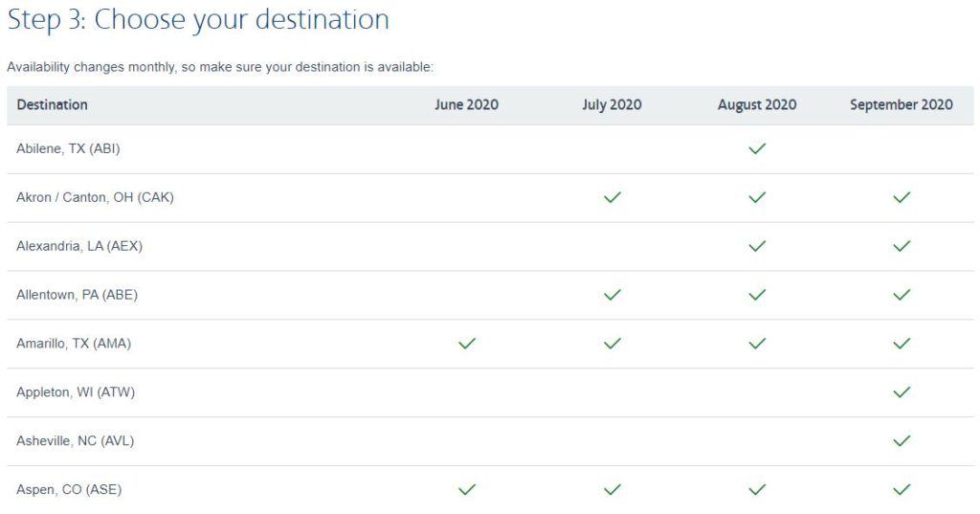Select Amarillo June 2020 checkmark

pyautogui.click(x=467, y=344)
